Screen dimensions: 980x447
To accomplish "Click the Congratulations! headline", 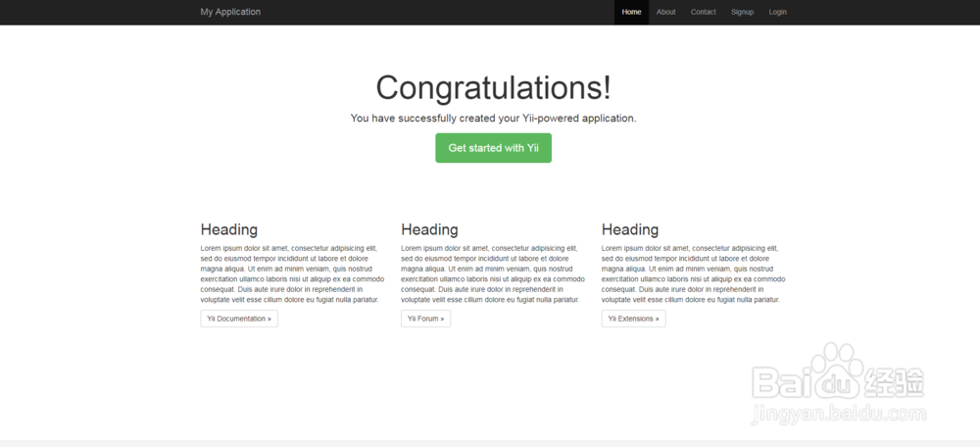I will tap(493, 87).
